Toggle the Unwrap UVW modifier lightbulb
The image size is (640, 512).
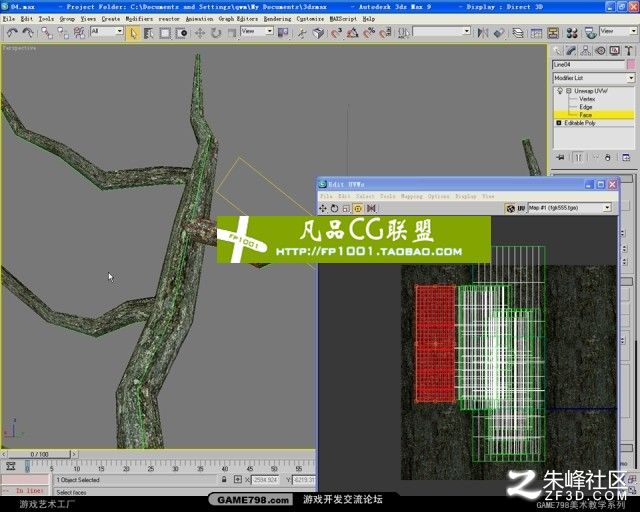click(560, 91)
